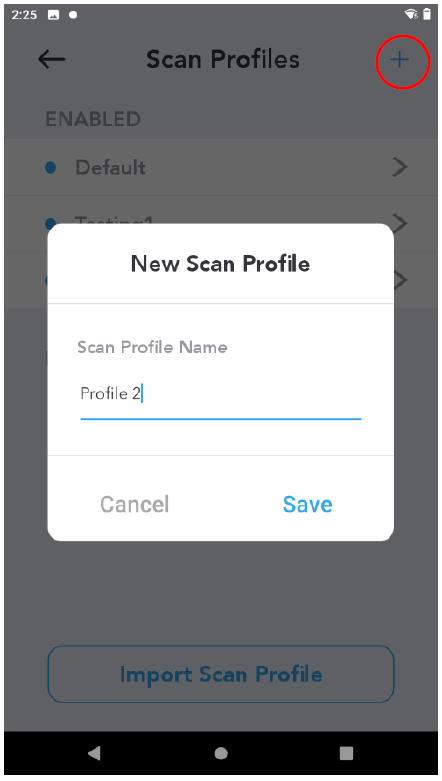Image resolution: width=442 pixels, height=781 pixels.
Task: Click the Scan Profile Name text field
Action: (x=221, y=394)
